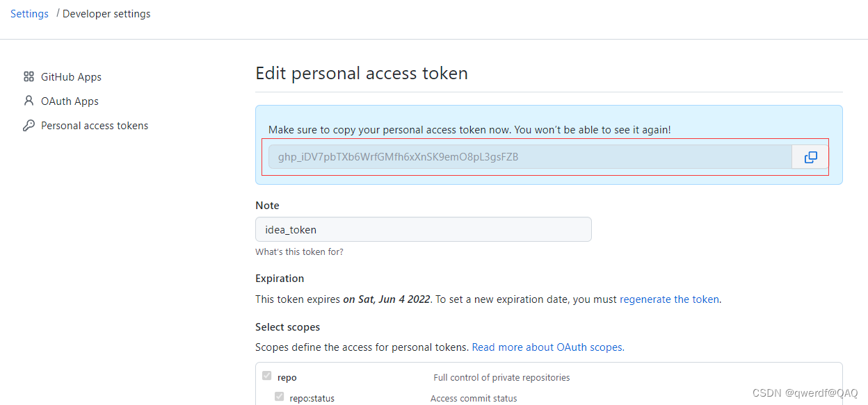Click the OAuth Apps person icon

click(x=29, y=101)
